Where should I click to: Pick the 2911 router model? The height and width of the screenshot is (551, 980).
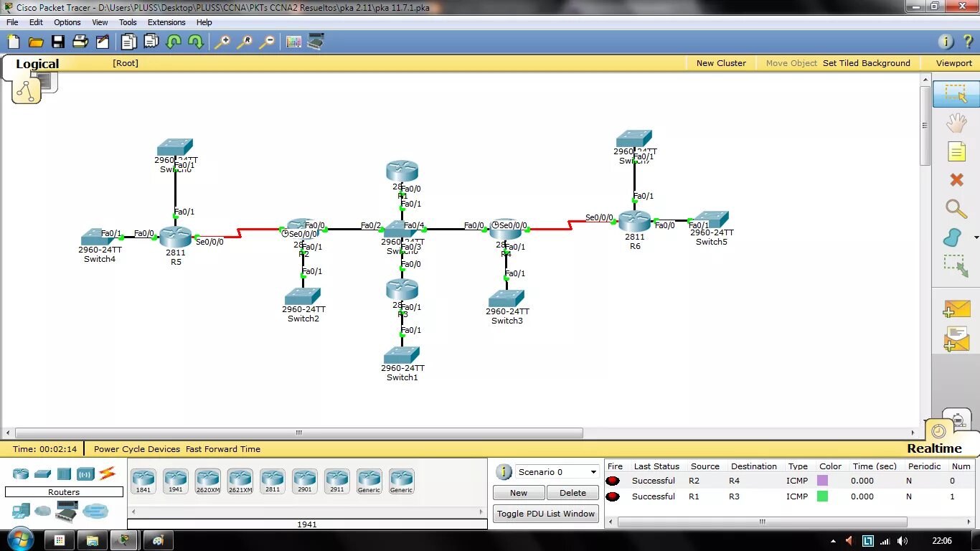coord(337,481)
